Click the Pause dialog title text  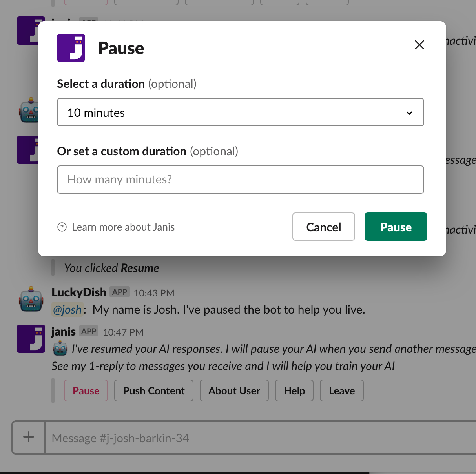point(121,48)
